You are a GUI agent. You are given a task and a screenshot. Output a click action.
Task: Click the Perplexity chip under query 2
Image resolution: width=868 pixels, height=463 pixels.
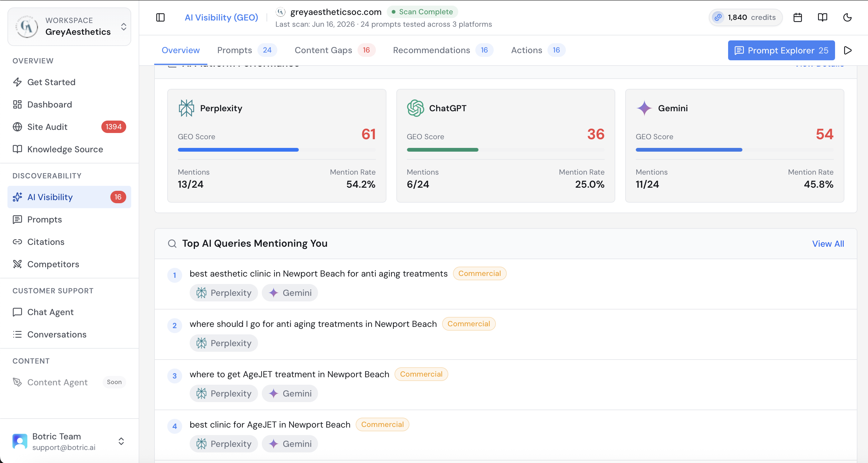[x=224, y=343]
